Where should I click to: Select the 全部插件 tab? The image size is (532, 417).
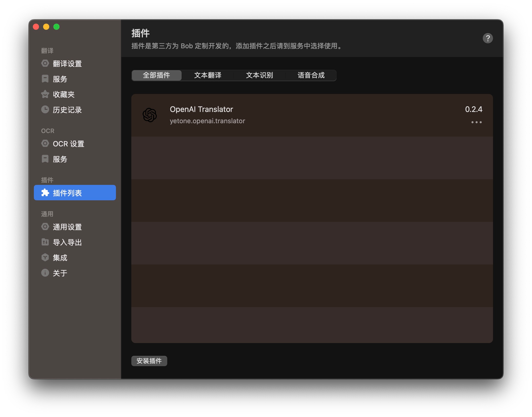coord(156,75)
